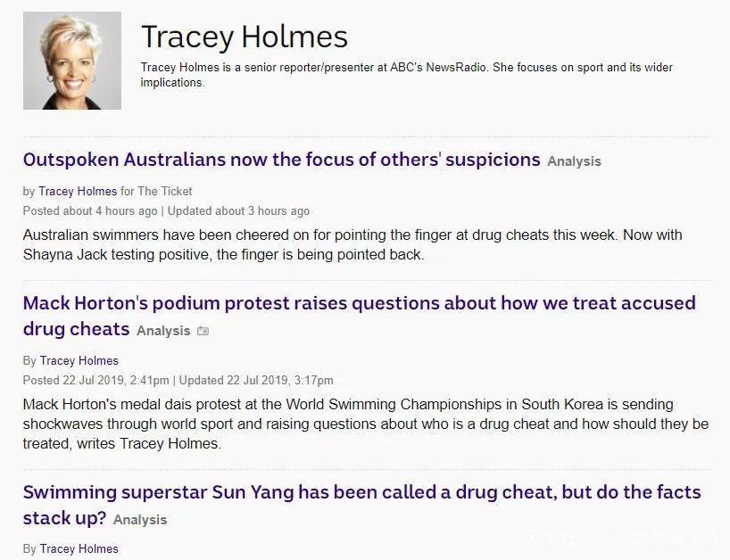Click the Analysis label beside 'stack up?'
Image resolution: width=730 pixels, height=560 pixels.
point(140,520)
